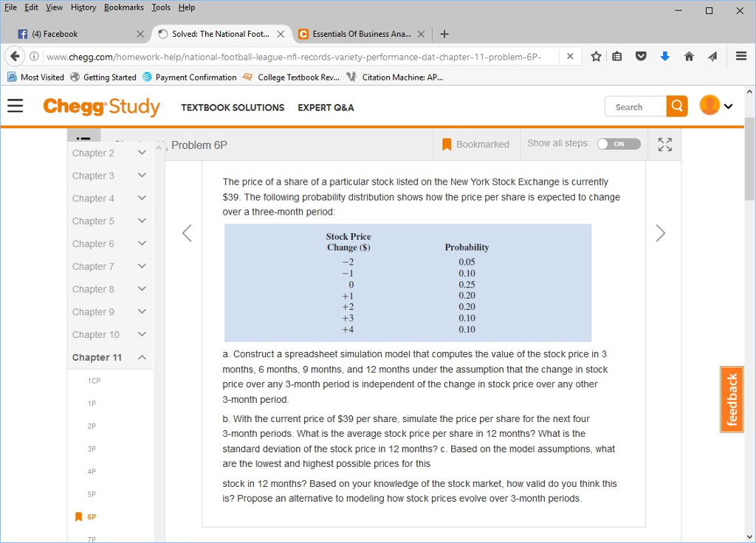Click the orange Chegg search magnifier icon
Image resolution: width=756 pixels, height=543 pixels.
click(x=676, y=106)
